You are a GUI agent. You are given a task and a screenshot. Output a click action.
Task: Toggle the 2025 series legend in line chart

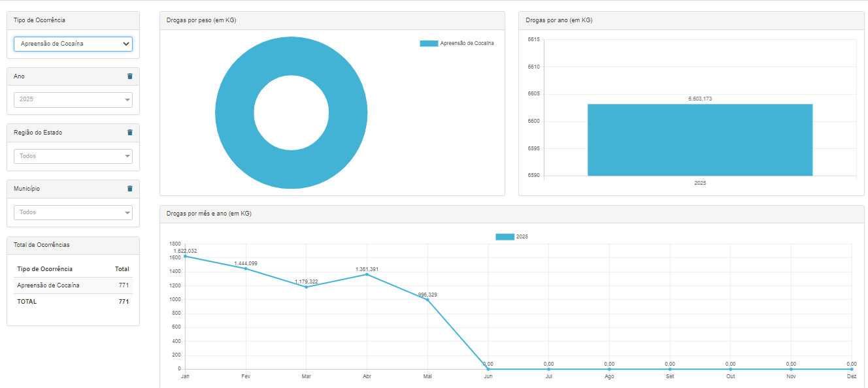click(512, 236)
